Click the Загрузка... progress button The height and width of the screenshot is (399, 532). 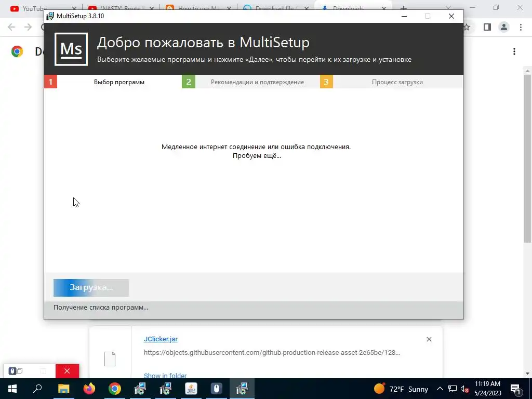click(x=91, y=287)
